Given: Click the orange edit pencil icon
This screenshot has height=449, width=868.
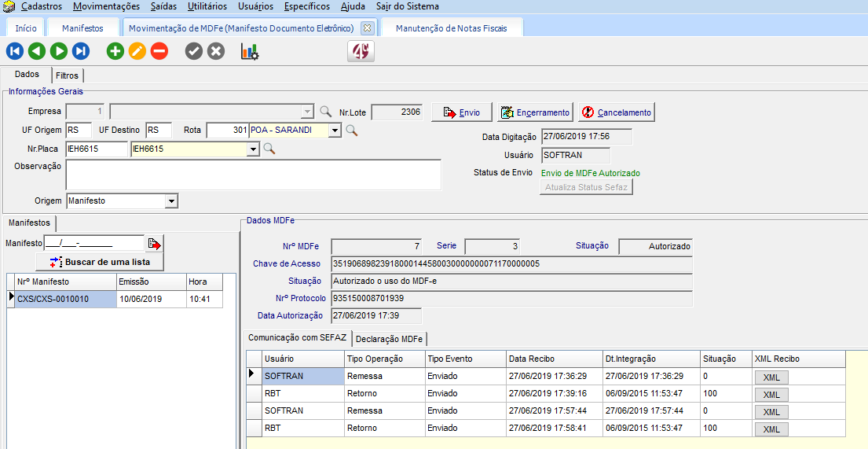Looking at the screenshot, I should 137,52.
